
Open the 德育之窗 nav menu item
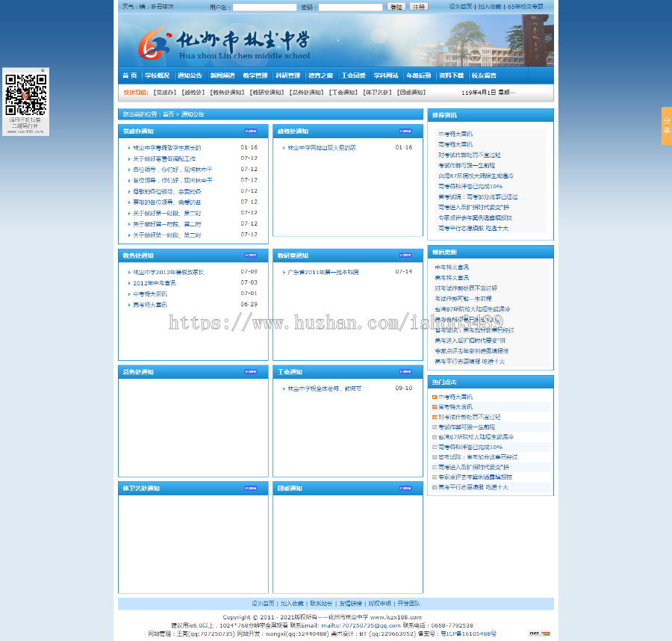[320, 75]
